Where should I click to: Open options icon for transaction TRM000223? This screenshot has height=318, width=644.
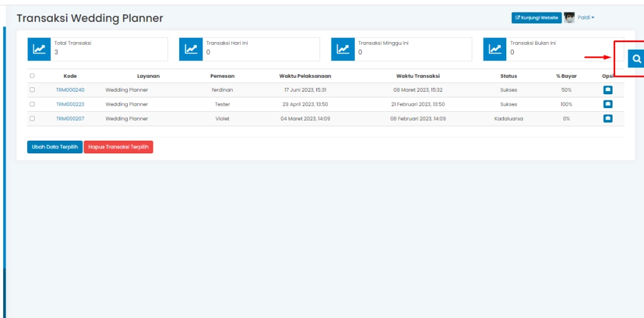point(608,104)
